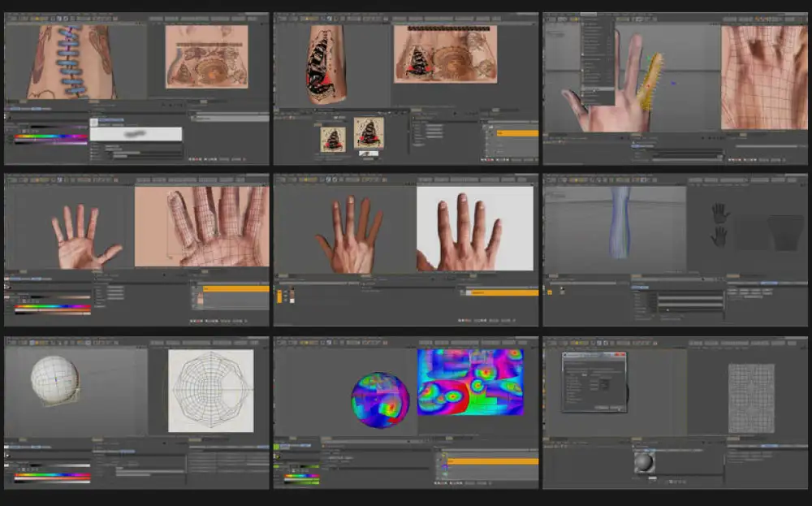Click the palm UV mesh view in the yellow-finger hand panel
812x506 pixels.
pyautogui.click(x=763, y=77)
